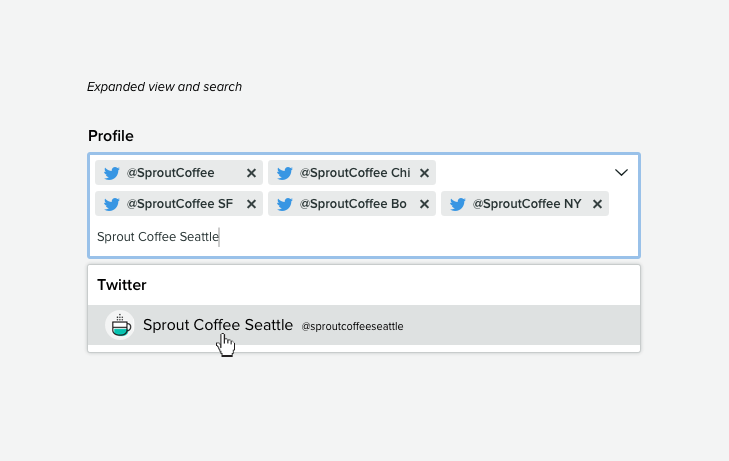Click Twitter icon on @SproutCoffee Chi chip
This screenshot has height=461, width=729.
coord(284,173)
